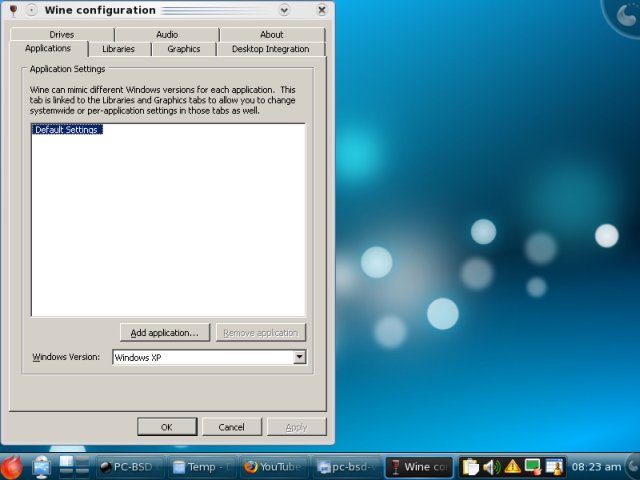Click the clock showing 08:23 am

coord(596,466)
